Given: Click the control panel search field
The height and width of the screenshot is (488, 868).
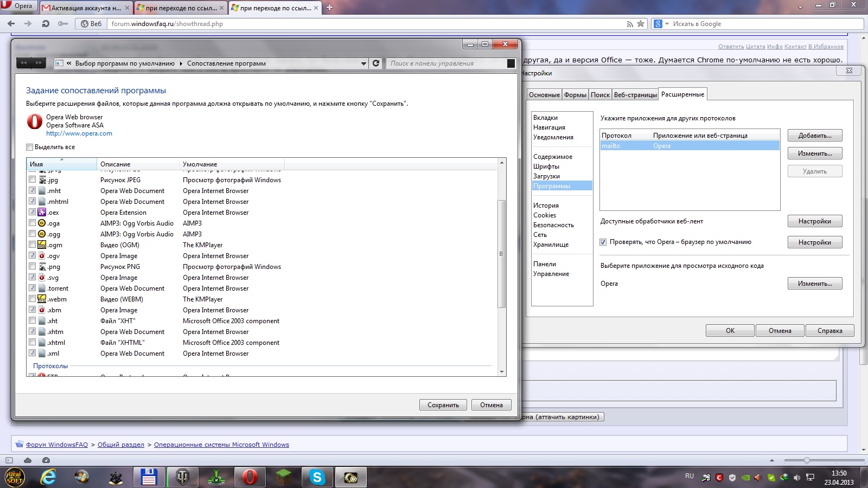Looking at the screenshot, I should (x=450, y=63).
